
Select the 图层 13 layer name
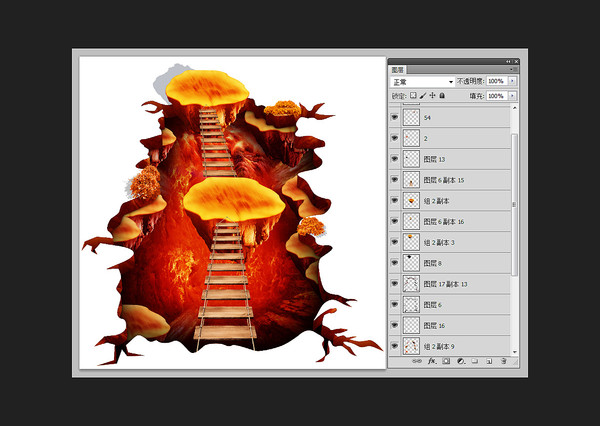434,159
